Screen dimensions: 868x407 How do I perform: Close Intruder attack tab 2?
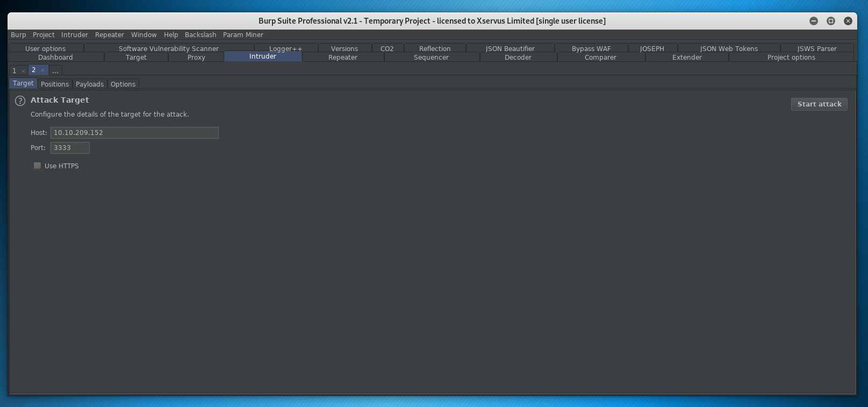42,70
